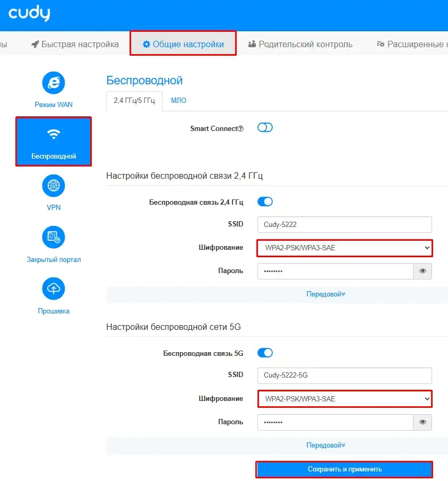Open the 2.4 GHz encryption dropdown
The height and width of the screenshot is (481, 448).
coord(344,248)
